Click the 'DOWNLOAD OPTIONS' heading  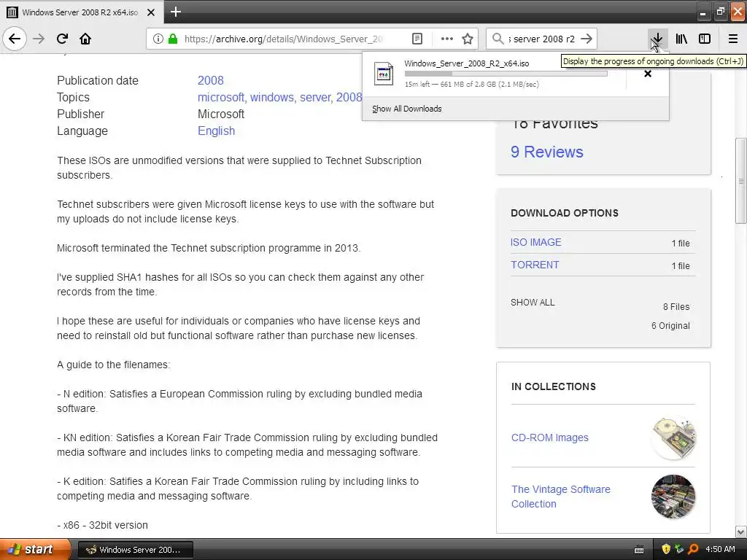pos(565,213)
